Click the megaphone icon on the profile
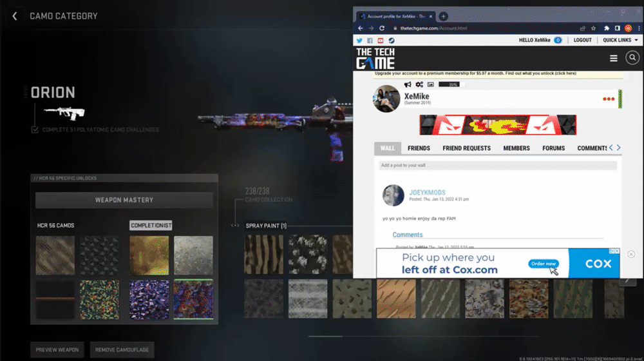 click(408, 84)
